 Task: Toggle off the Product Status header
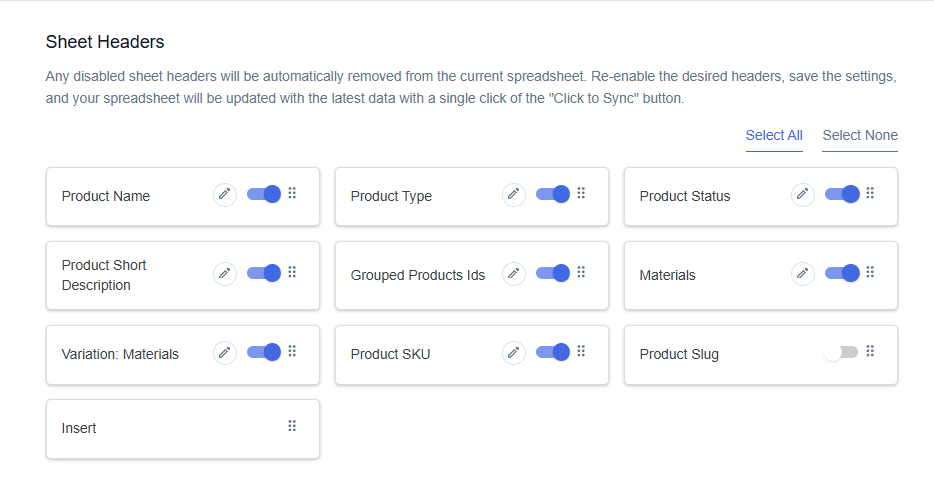coord(842,194)
